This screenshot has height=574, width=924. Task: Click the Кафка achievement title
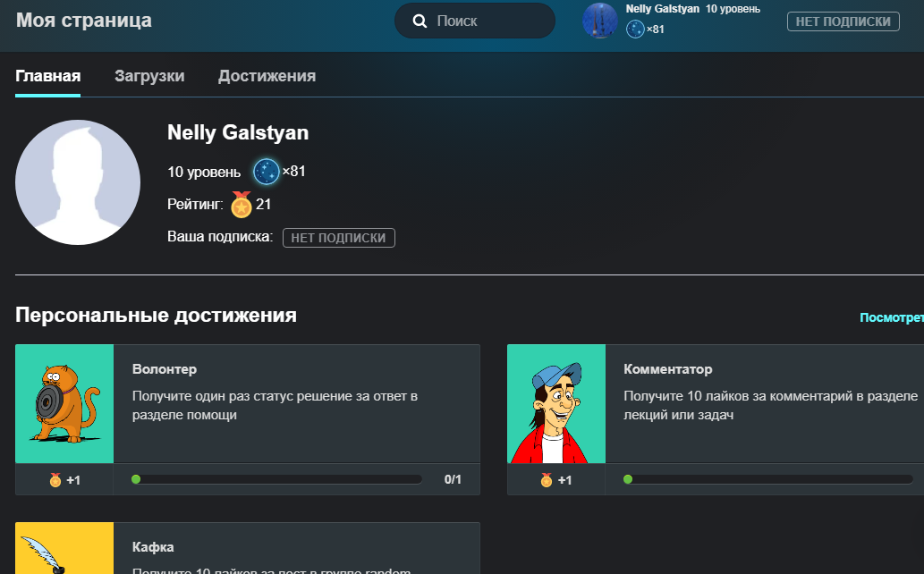tap(153, 547)
